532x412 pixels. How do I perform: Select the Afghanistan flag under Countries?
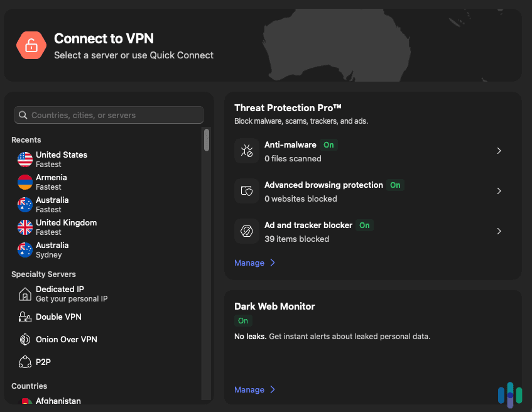(x=24, y=400)
